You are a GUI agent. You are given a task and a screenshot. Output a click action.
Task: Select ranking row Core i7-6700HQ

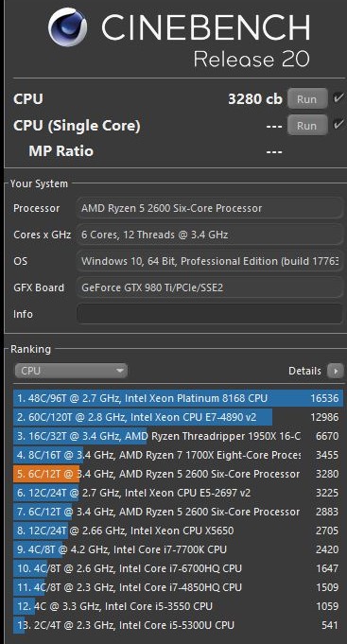178,568
